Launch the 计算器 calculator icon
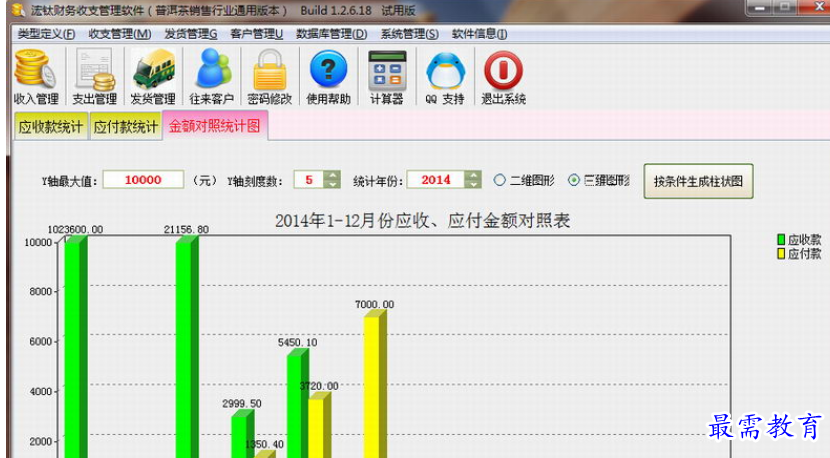Viewport: 830px width, 458px height. click(x=387, y=70)
